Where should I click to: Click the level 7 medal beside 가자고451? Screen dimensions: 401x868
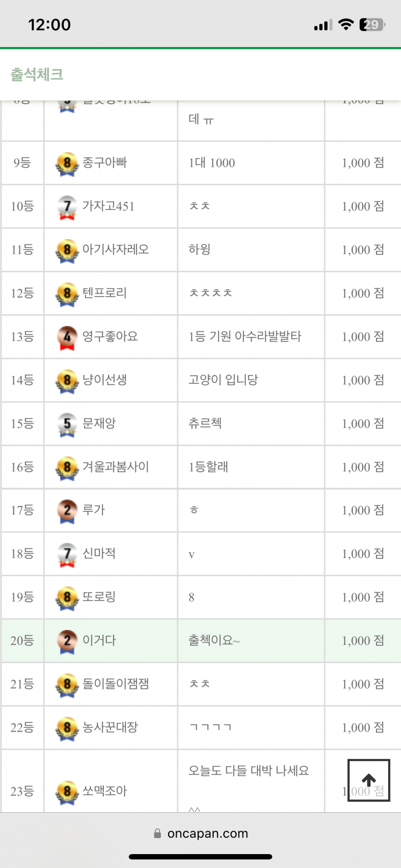(x=67, y=207)
